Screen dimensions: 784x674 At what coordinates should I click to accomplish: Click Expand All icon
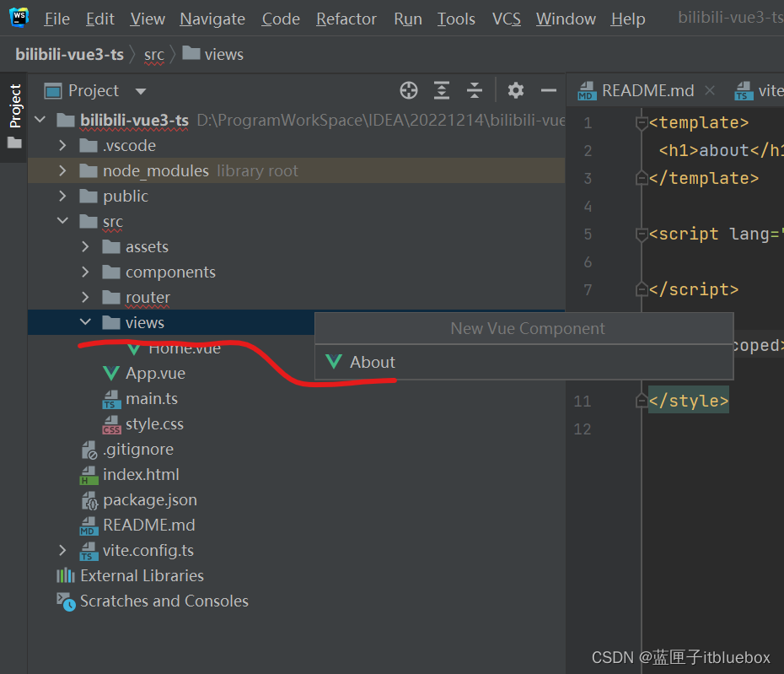pyautogui.click(x=442, y=90)
